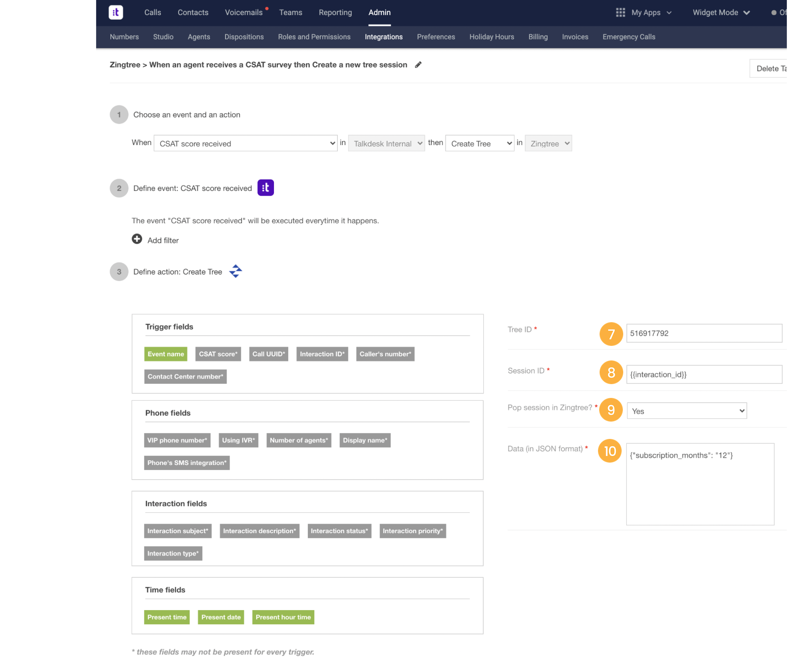Click the Session ID input field
The height and width of the screenshot is (672, 788).
click(704, 375)
